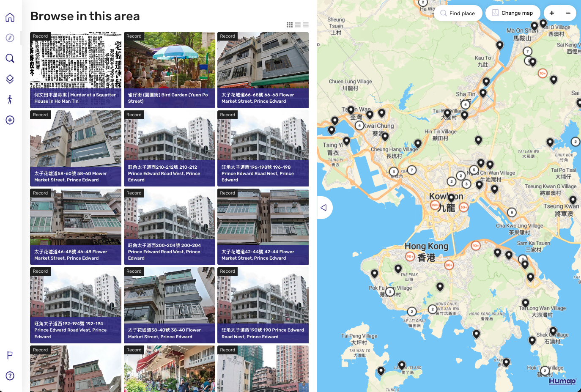
Task: Zoom in the map with plus button
Action: coord(552,13)
